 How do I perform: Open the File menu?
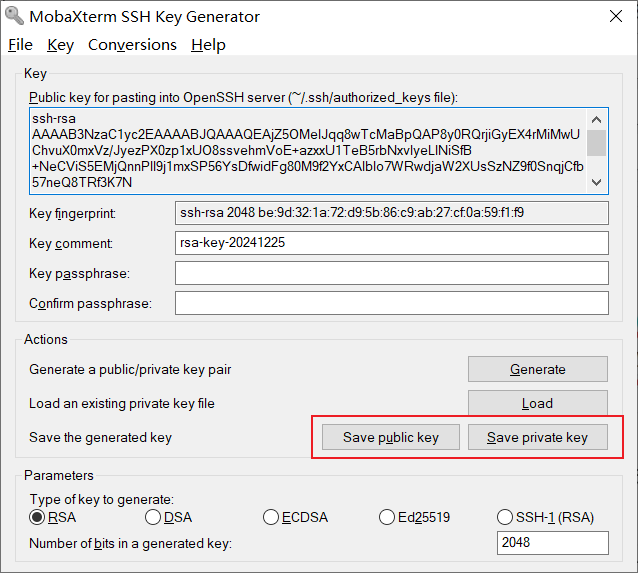[x=20, y=45]
